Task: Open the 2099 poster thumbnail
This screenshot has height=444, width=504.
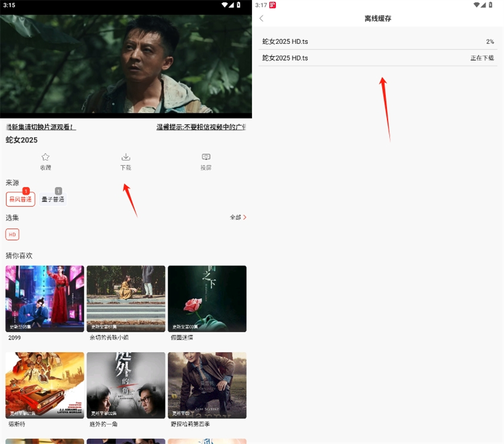Action: 44,299
